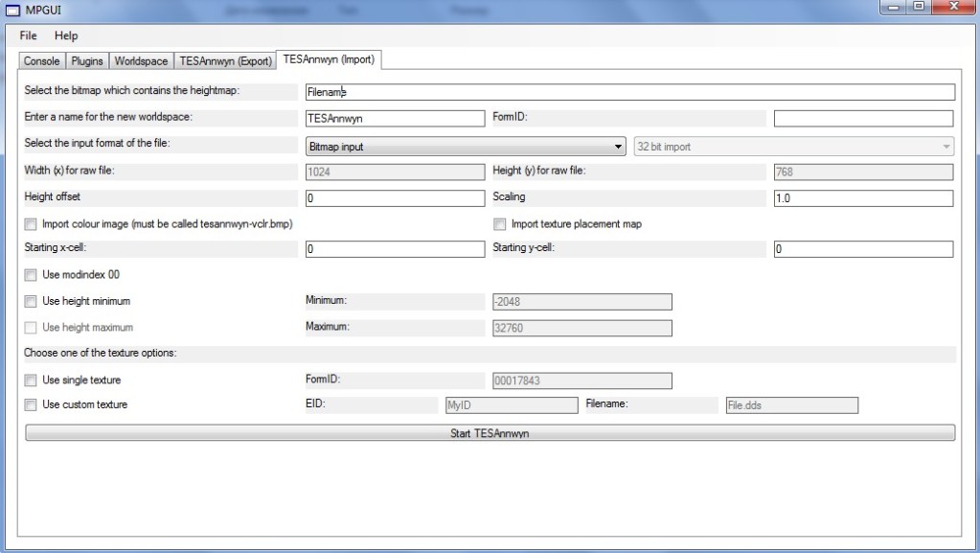Open the Help menu

[x=66, y=35]
